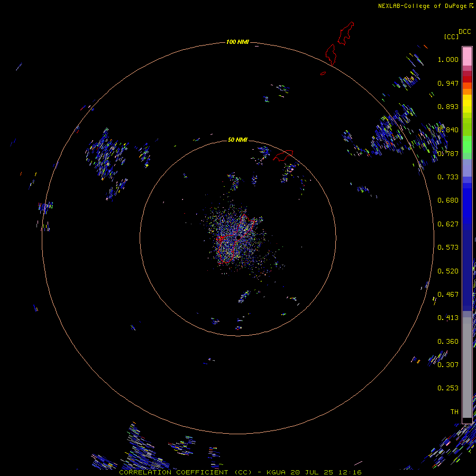Click the 0.573 color bar value
Image resolution: width=476 pixels, height=476 pixels.
click(x=448, y=248)
